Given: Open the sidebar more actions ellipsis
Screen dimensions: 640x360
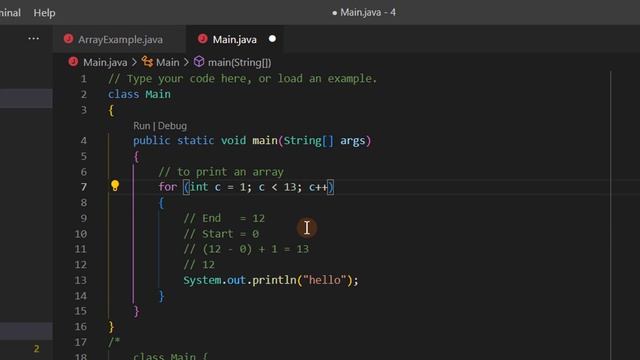Looking at the screenshot, I should [x=33, y=39].
